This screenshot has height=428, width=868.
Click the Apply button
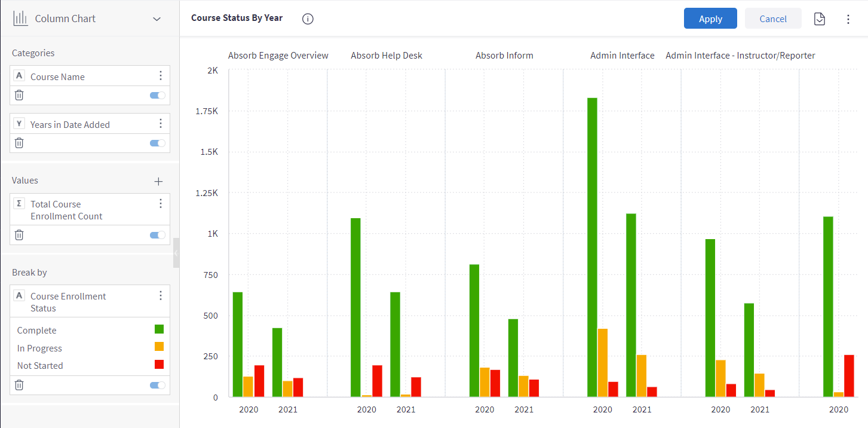coord(710,19)
